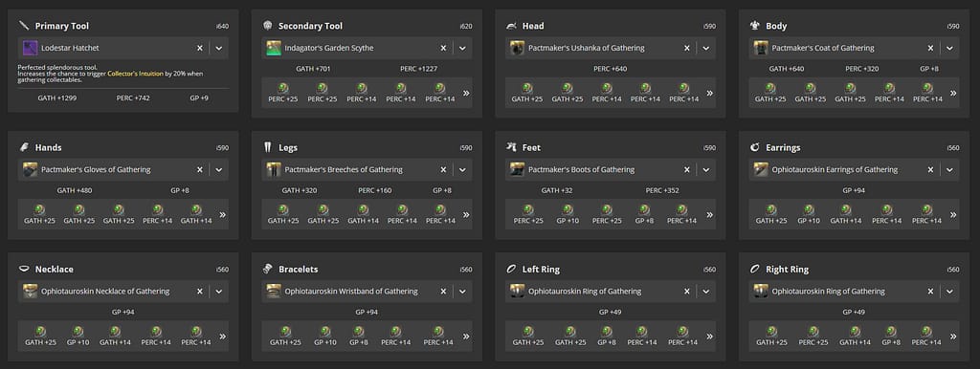Select the GP +8 materia on Right Ring

coord(891,336)
